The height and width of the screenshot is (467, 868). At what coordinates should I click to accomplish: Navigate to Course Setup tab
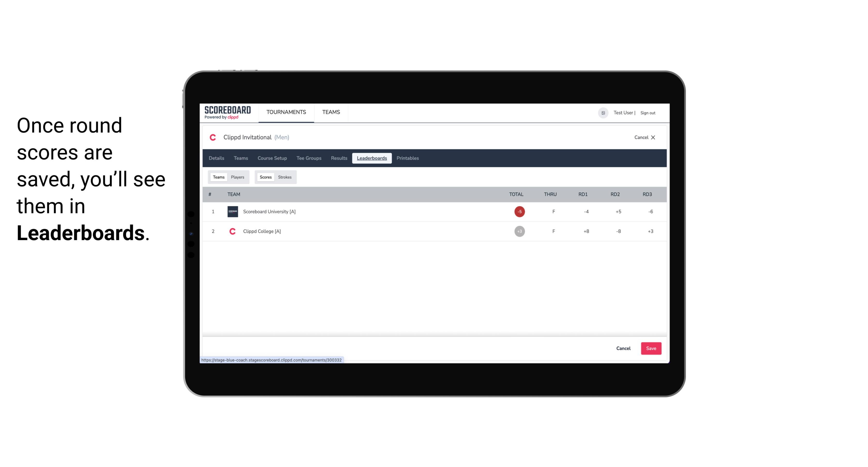[272, 158]
